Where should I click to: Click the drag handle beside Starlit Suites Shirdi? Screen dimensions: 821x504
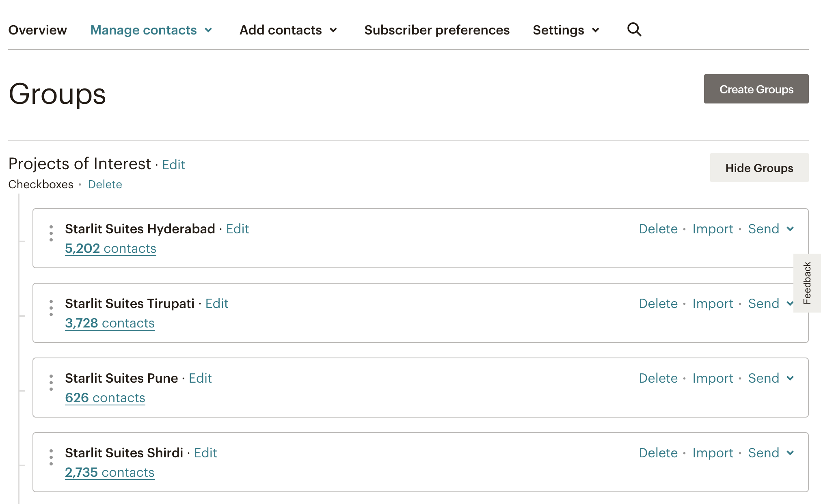[x=51, y=457]
